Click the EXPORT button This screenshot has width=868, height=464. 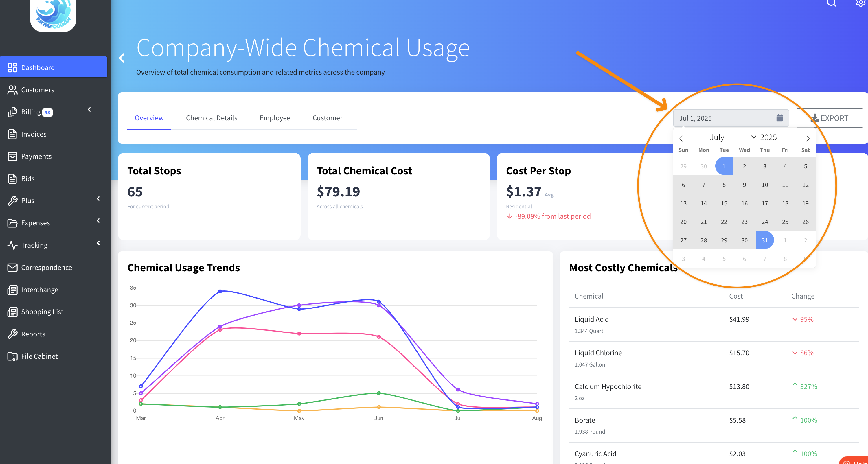829,118
